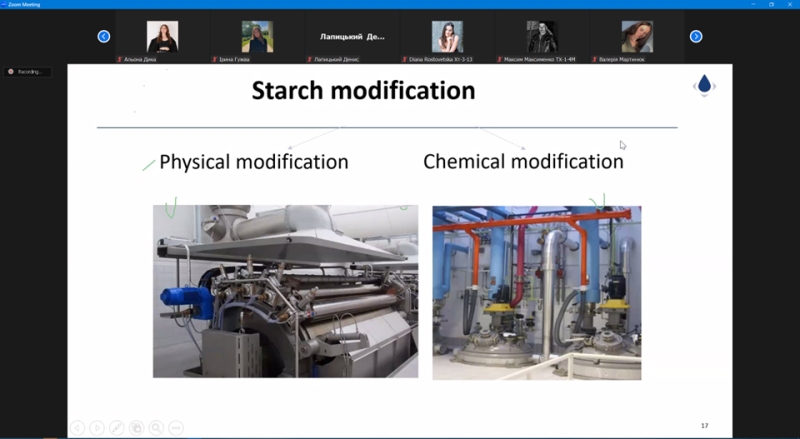
Task: Click slide number 17
Action: coord(705,425)
